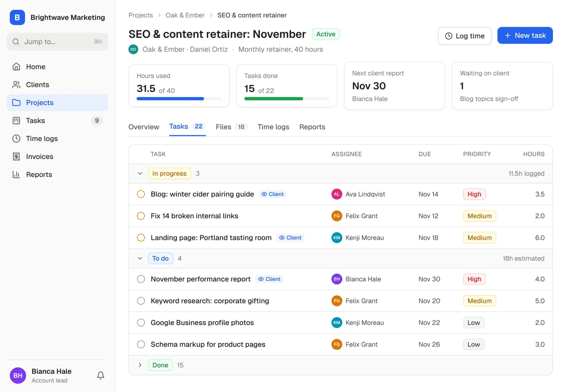Open Home from the sidebar

[x=57, y=67]
